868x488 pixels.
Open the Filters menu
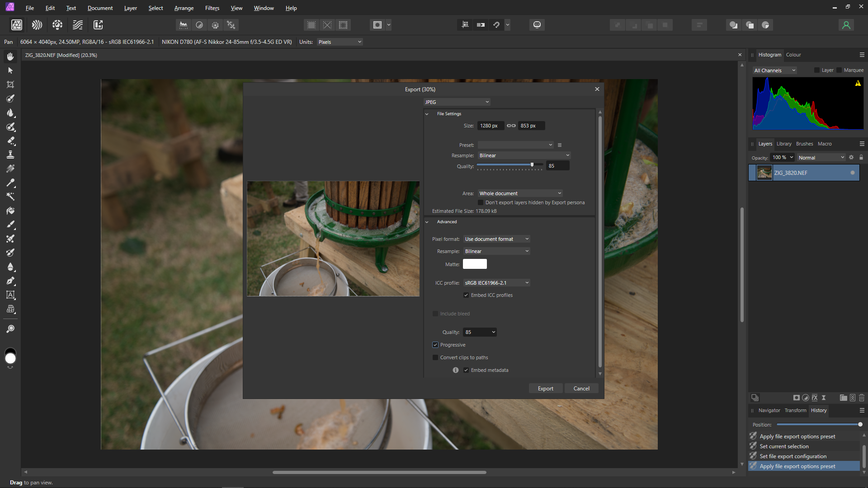coord(212,8)
